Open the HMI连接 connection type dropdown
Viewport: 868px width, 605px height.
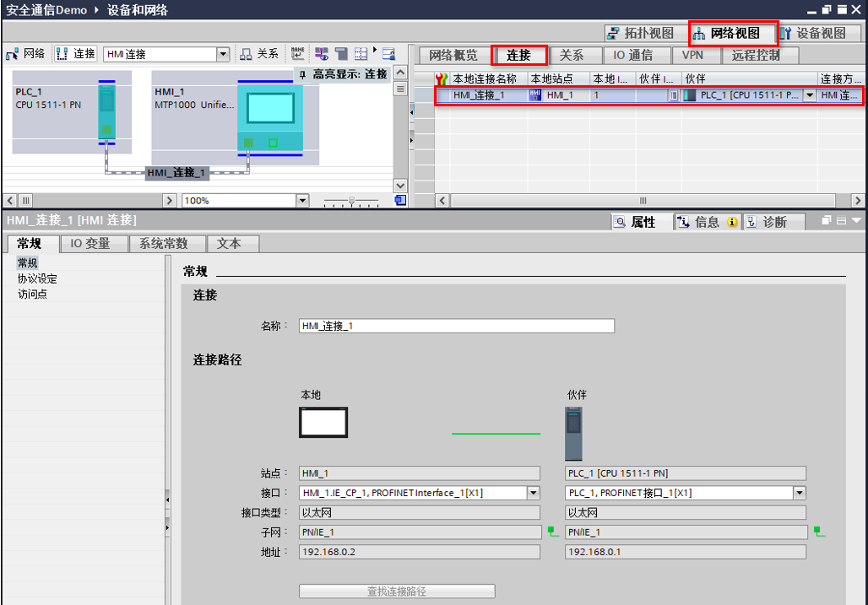coord(224,52)
